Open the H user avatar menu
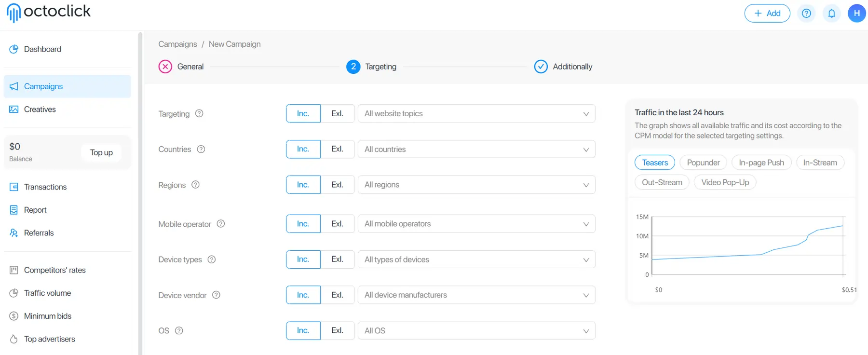The height and width of the screenshot is (355, 868). click(x=857, y=14)
